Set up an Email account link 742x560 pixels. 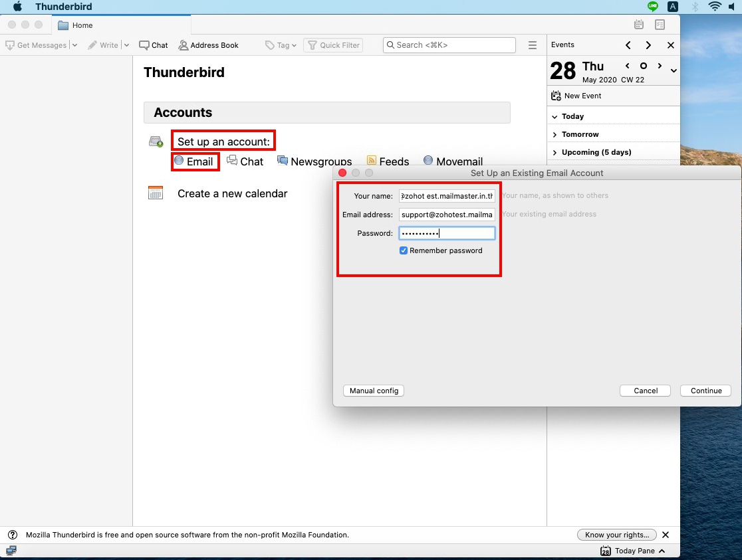pos(194,161)
